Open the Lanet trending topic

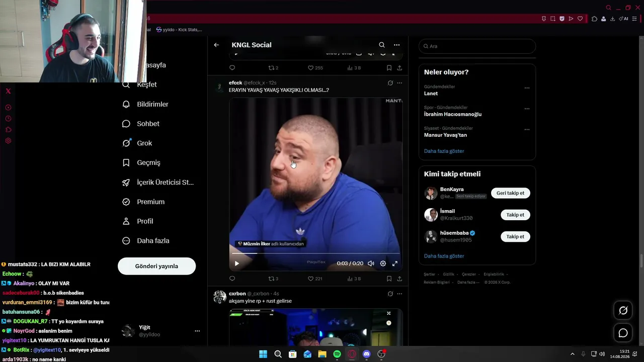pyautogui.click(x=431, y=94)
